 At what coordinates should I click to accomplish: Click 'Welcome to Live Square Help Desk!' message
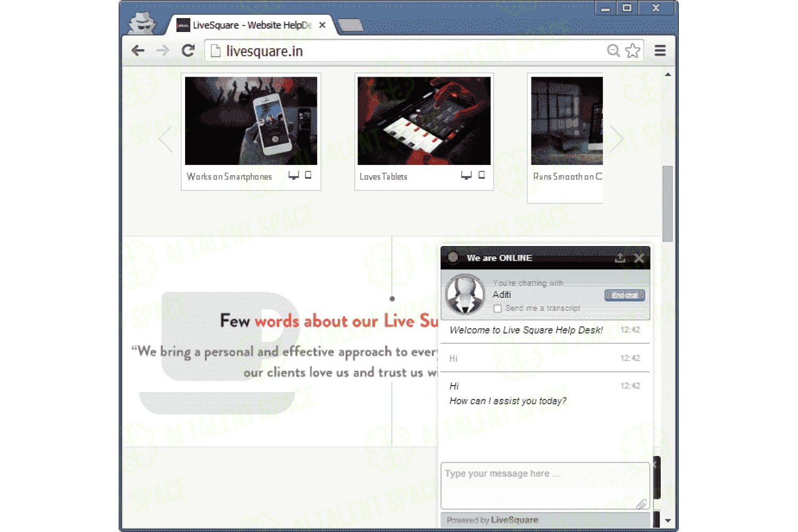coord(526,330)
